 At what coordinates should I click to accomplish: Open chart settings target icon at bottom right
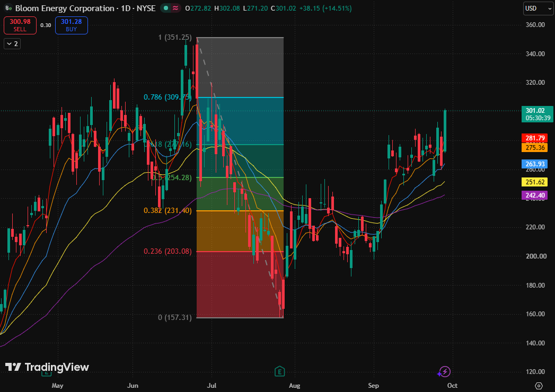pos(539,386)
